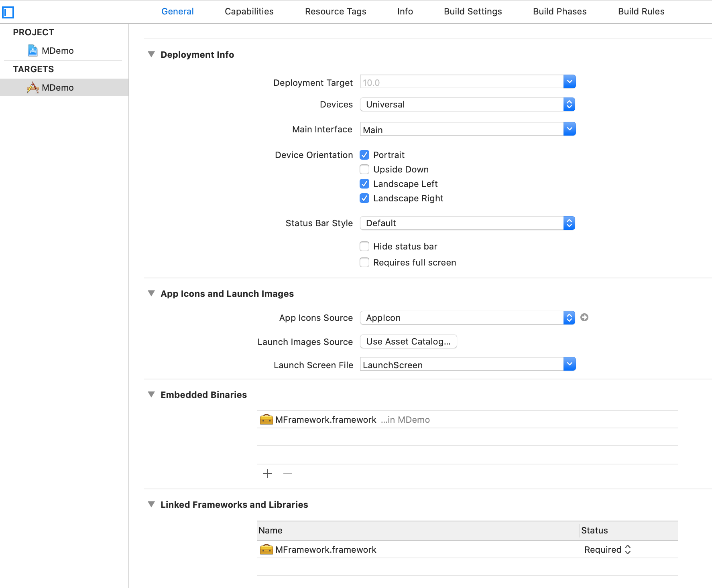Open the Build Rules tab

pos(641,11)
